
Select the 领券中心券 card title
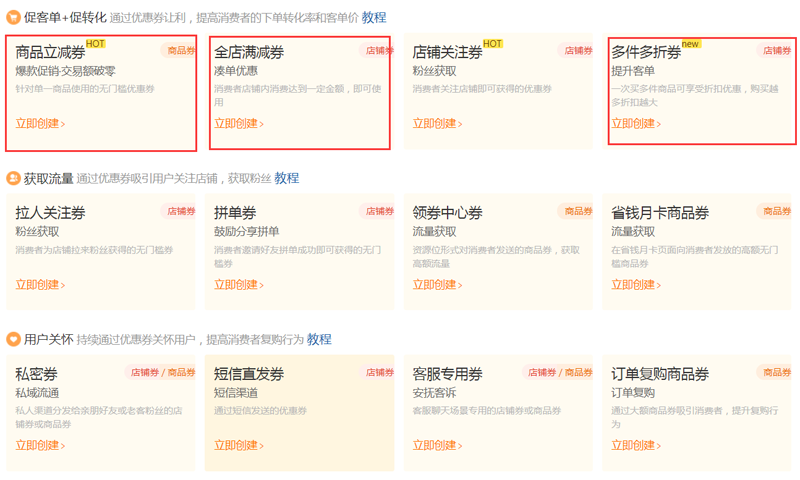tap(447, 213)
